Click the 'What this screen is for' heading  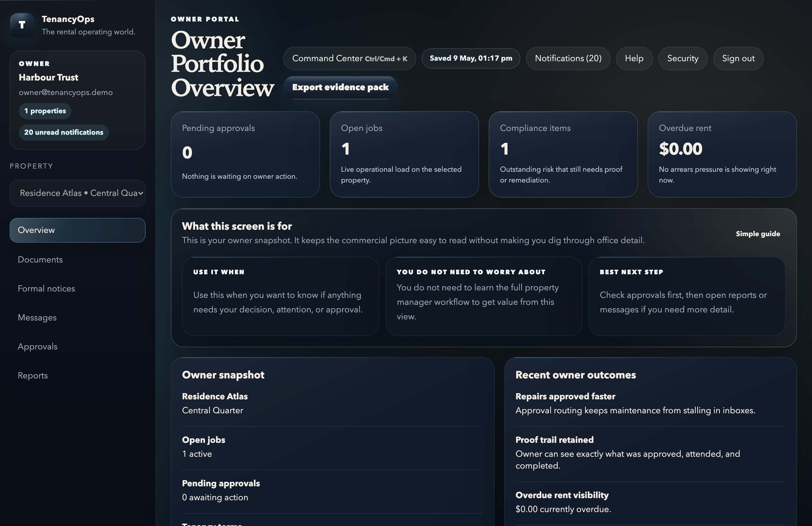click(237, 226)
